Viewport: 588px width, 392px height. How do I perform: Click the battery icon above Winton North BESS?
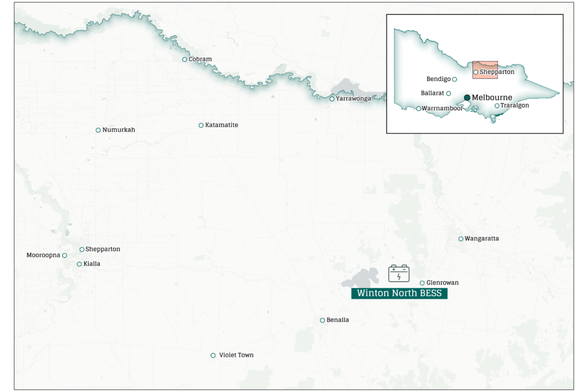click(x=399, y=273)
